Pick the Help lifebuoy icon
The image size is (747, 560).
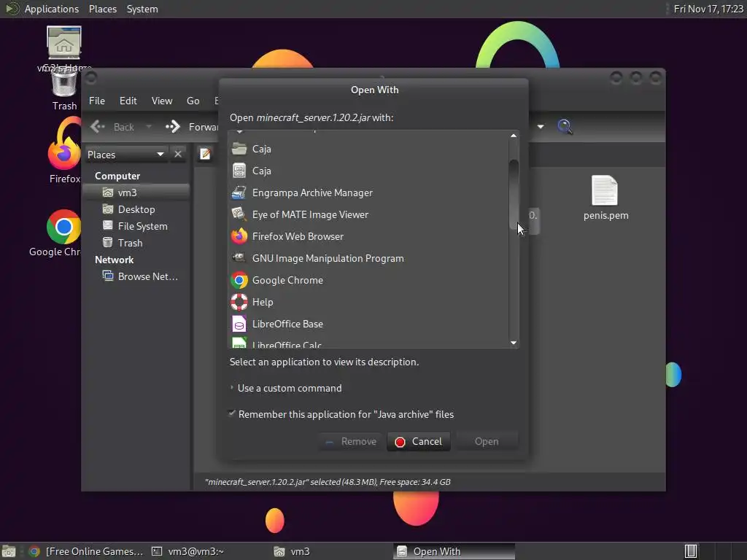click(x=239, y=302)
